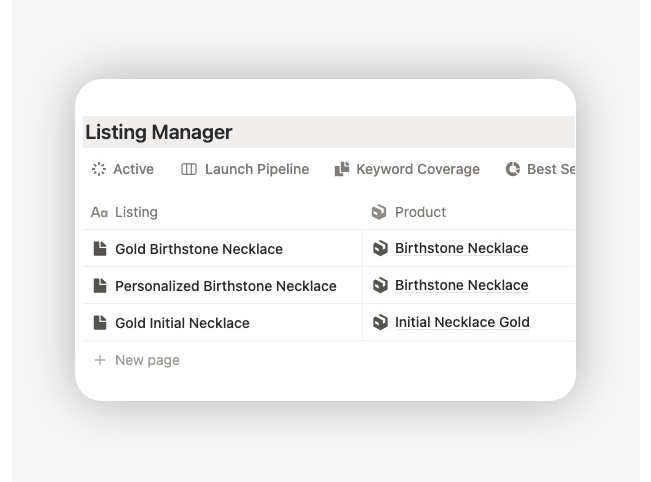
Task: Open the Personalized Birthstone Necklace listing
Action: [226, 286]
